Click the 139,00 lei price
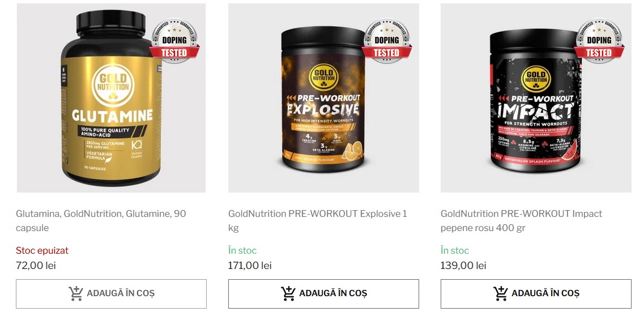The height and width of the screenshot is (316, 644). pos(463,266)
